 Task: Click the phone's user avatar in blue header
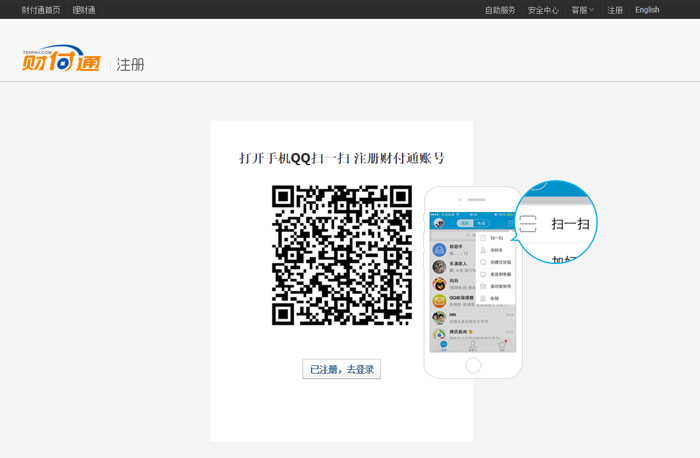439,223
